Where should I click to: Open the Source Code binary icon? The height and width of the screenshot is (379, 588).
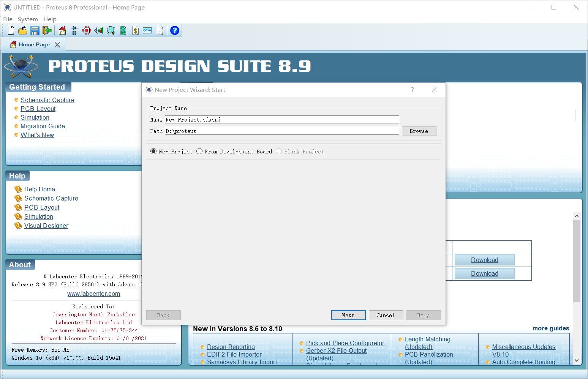point(147,30)
